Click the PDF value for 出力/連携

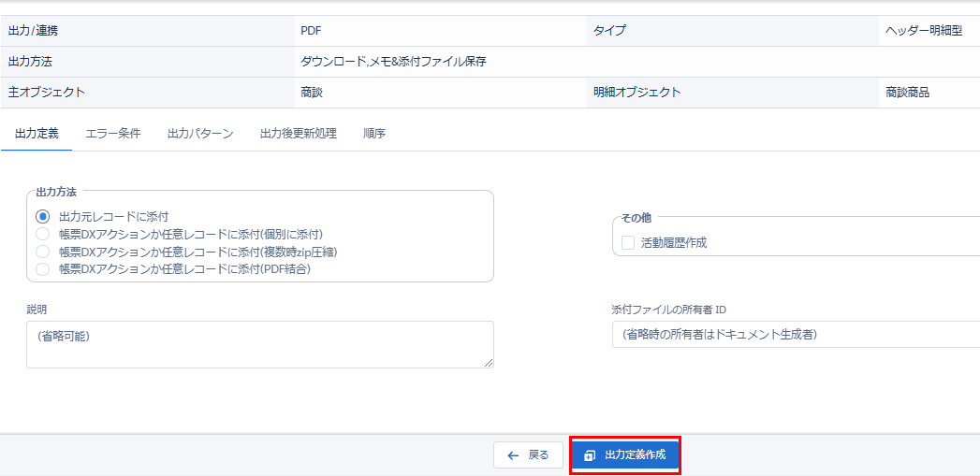[x=312, y=31]
